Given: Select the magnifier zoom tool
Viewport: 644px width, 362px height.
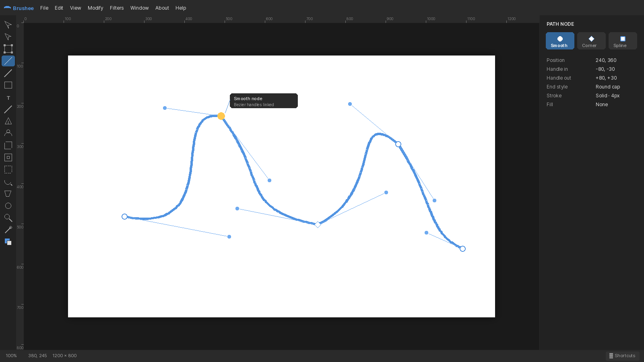Looking at the screenshot, I should pos(8,218).
